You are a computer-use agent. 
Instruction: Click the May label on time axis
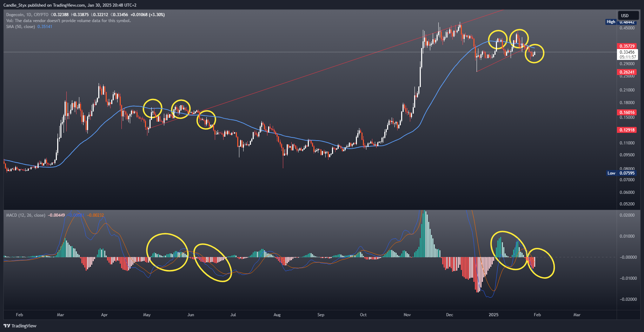click(147, 315)
